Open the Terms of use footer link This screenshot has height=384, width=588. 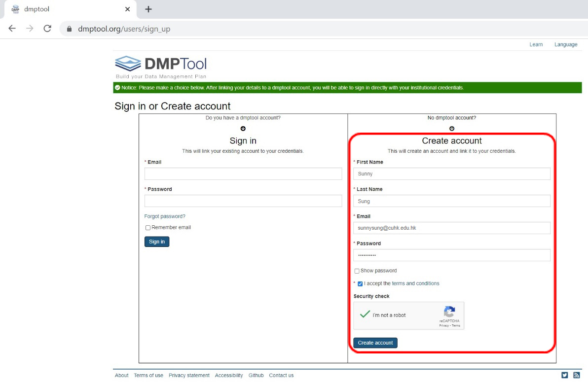coord(148,375)
